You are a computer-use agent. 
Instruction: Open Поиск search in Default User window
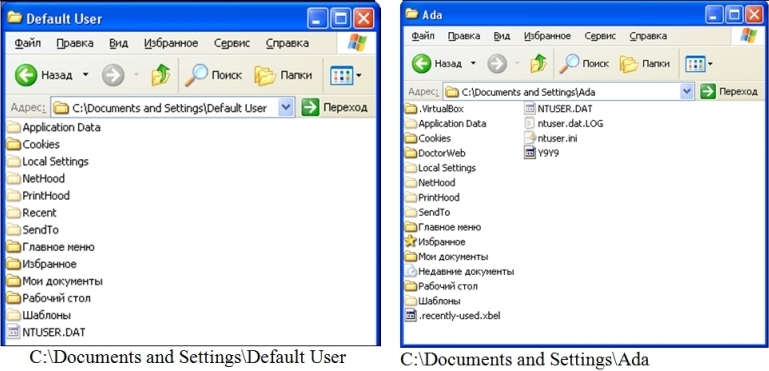(x=213, y=75)
